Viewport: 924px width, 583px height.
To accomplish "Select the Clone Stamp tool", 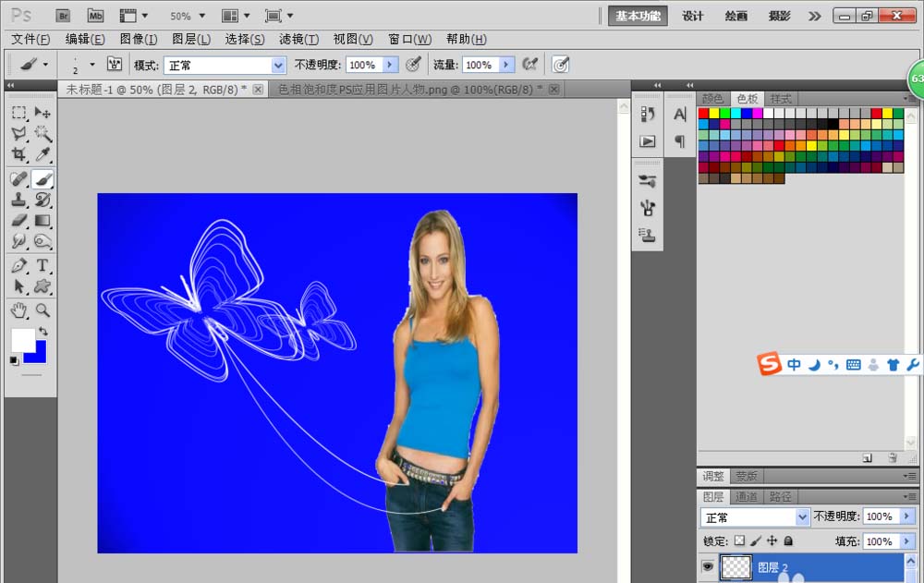I will click(18, 199).
